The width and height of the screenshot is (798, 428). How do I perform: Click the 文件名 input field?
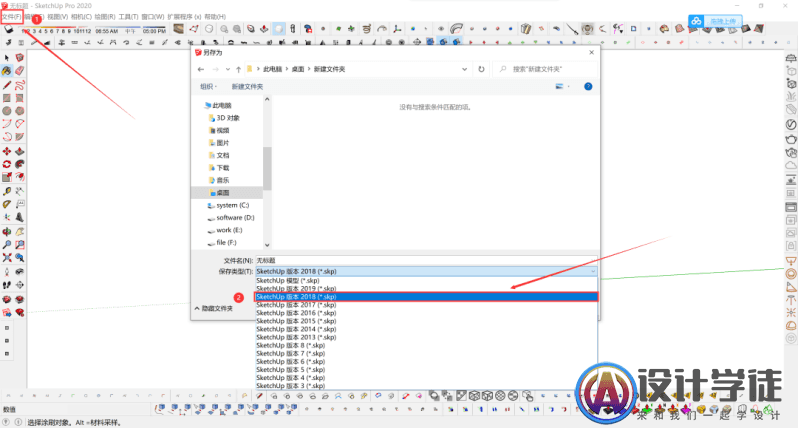[426, 260]
